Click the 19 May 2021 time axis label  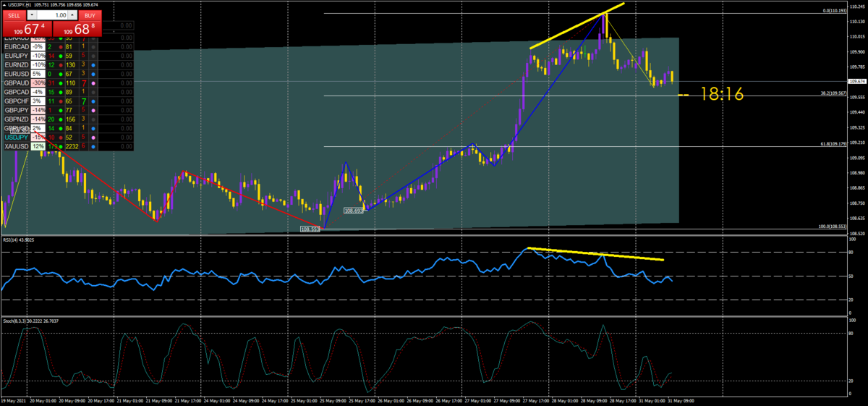click(14, 401)
